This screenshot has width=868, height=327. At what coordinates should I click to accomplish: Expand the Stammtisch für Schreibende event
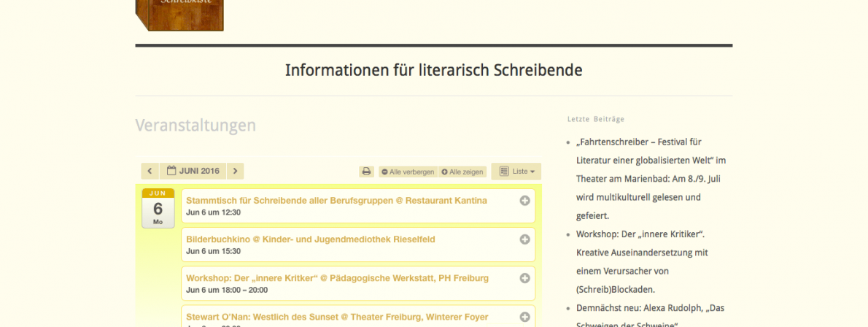(524, 201)
